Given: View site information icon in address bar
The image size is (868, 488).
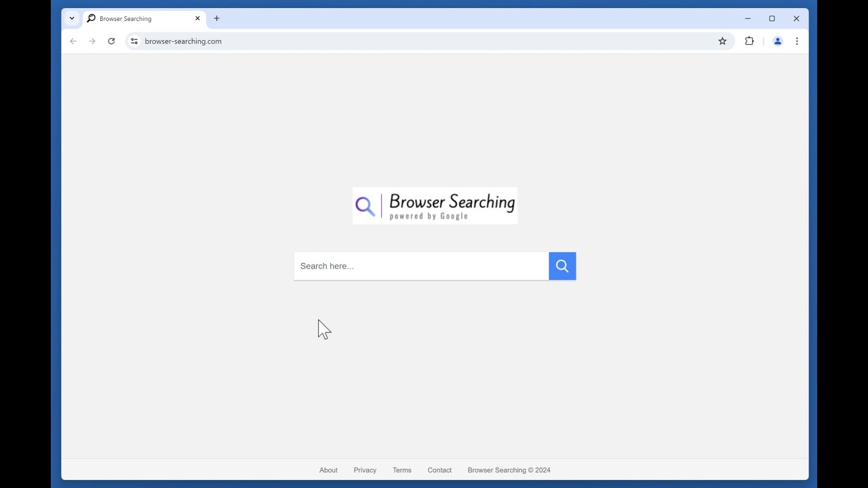Looking at the screenshot, I should pyautogui.click(x=134, y=41).
